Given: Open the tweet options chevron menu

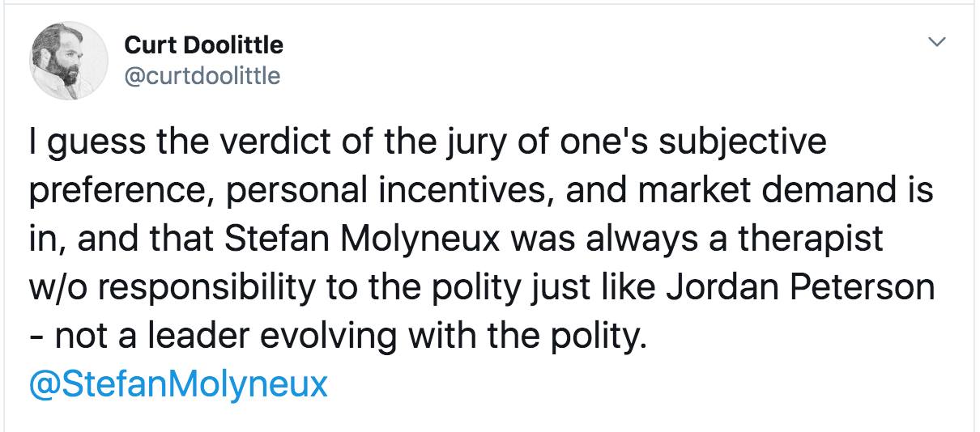Looking at the screenshot, I should (937, 40).
